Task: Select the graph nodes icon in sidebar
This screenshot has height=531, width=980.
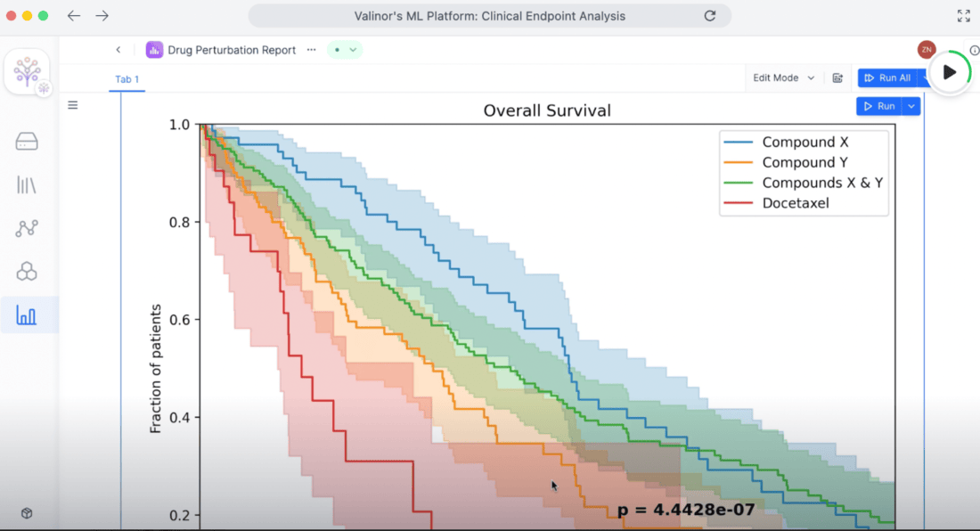Action: (x=27, y=228)
